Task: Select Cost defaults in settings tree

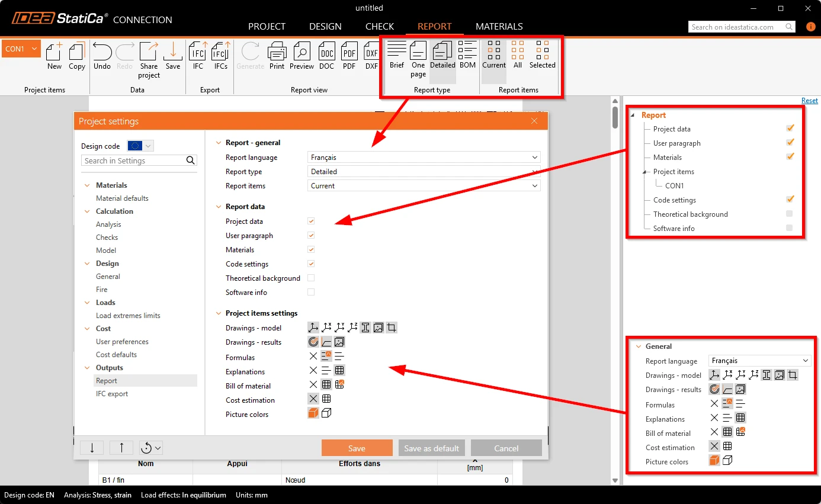Action: coord(116,355)
